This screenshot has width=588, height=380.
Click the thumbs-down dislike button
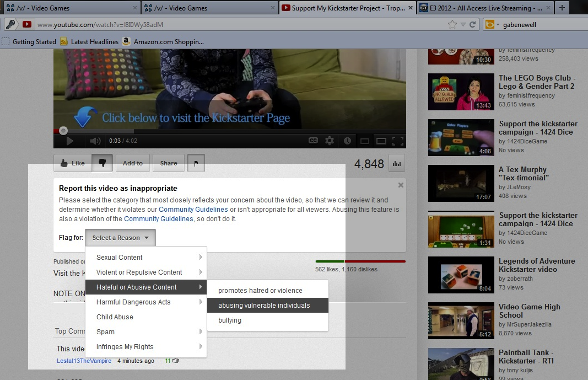103,163
